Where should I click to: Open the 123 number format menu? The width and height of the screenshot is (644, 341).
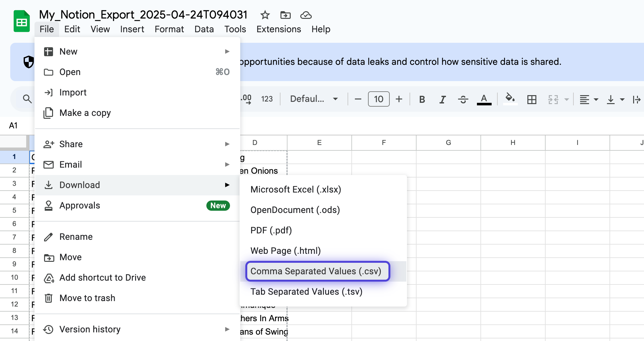267,99
